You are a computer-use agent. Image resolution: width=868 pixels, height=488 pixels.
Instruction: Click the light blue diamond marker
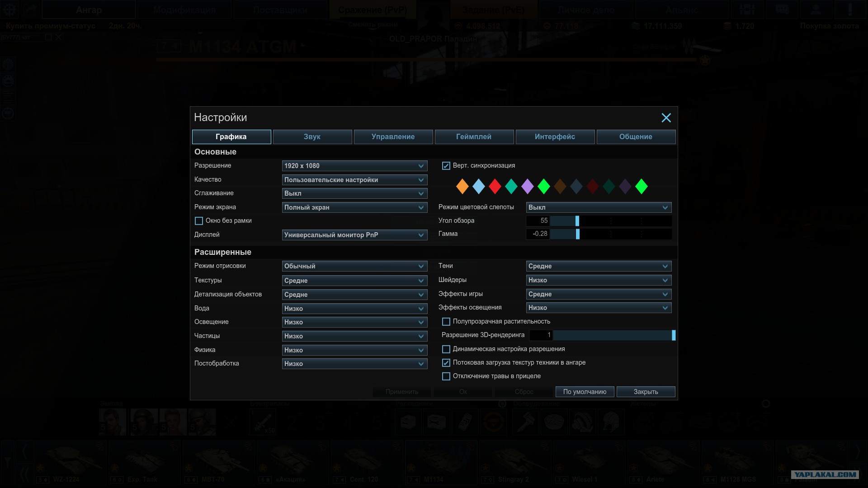pos(478,186)
